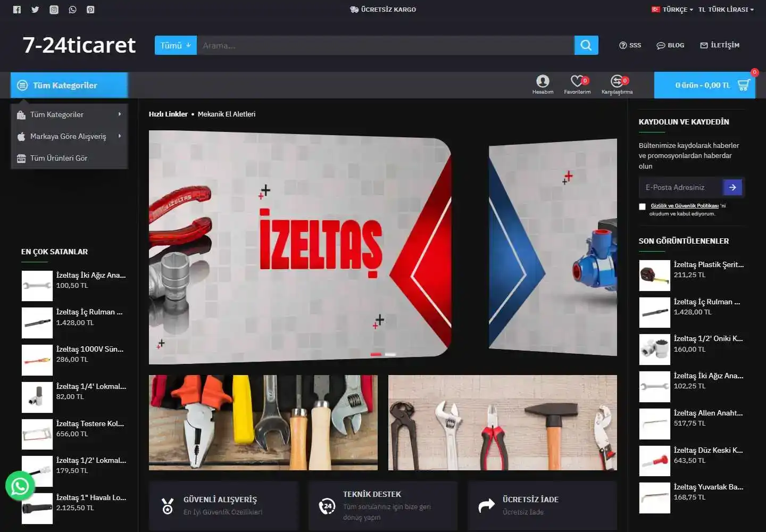Select the second white slider indicator
Viewport: 766px width, 532px height.
[390, 354]
